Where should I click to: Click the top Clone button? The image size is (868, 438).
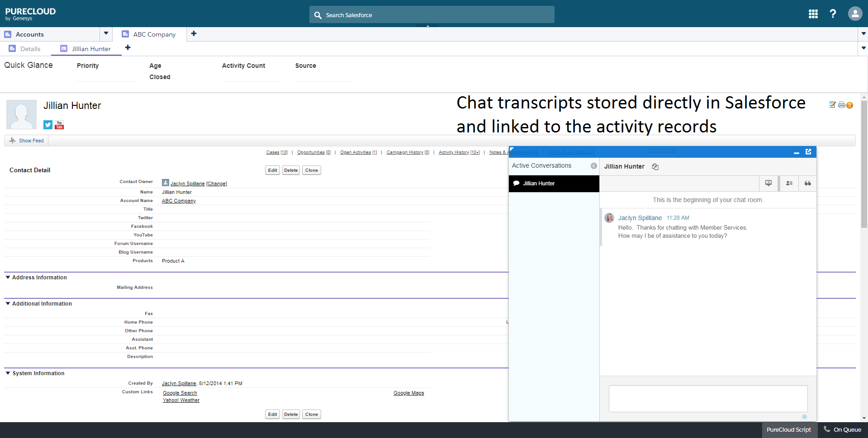click(x=312, y=170)
